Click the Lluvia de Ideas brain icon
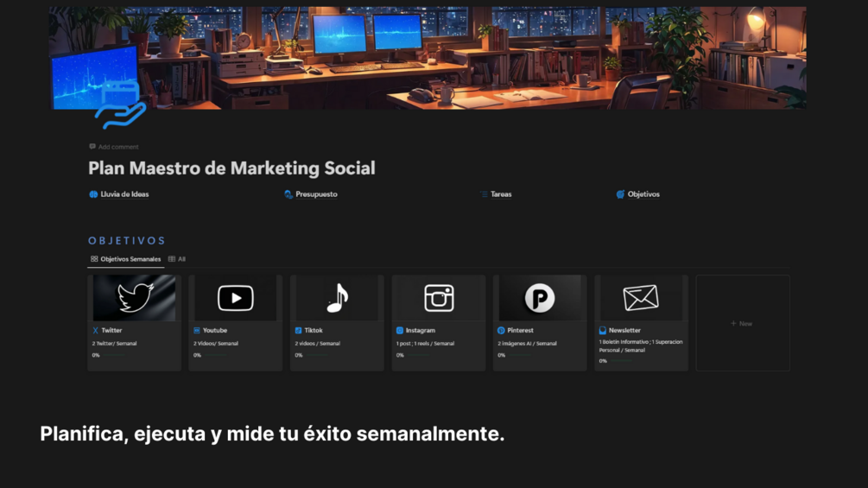The image size is (868, 488). coord(93,194)
